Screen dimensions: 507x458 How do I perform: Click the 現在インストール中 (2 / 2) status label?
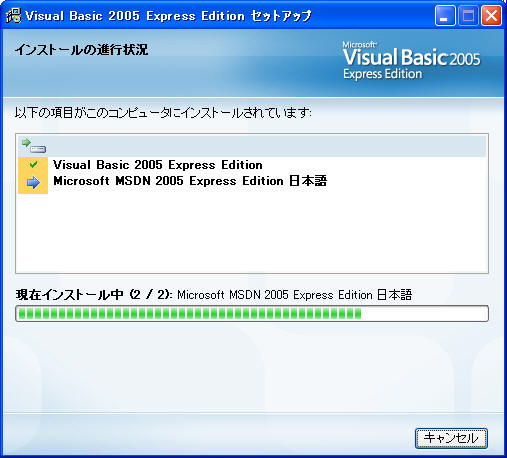[x=94, y=295]
